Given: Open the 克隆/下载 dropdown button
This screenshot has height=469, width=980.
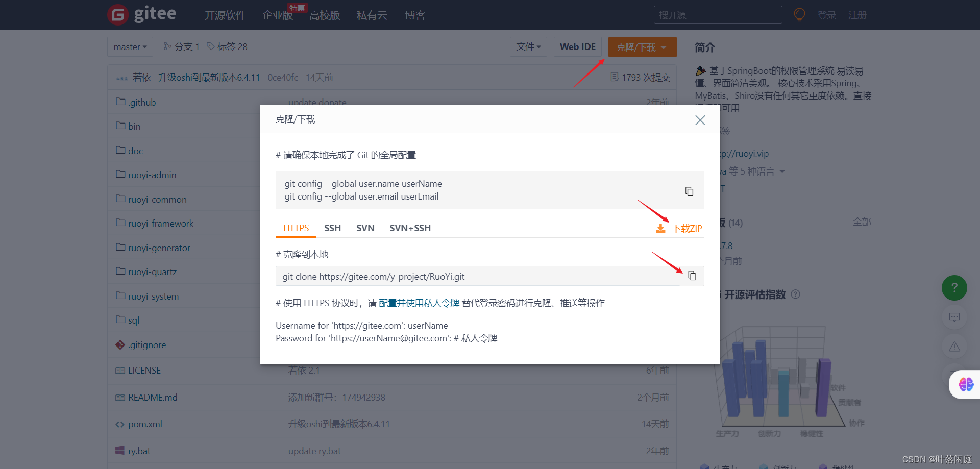Looking at the screenshot, I should [642, 47].
